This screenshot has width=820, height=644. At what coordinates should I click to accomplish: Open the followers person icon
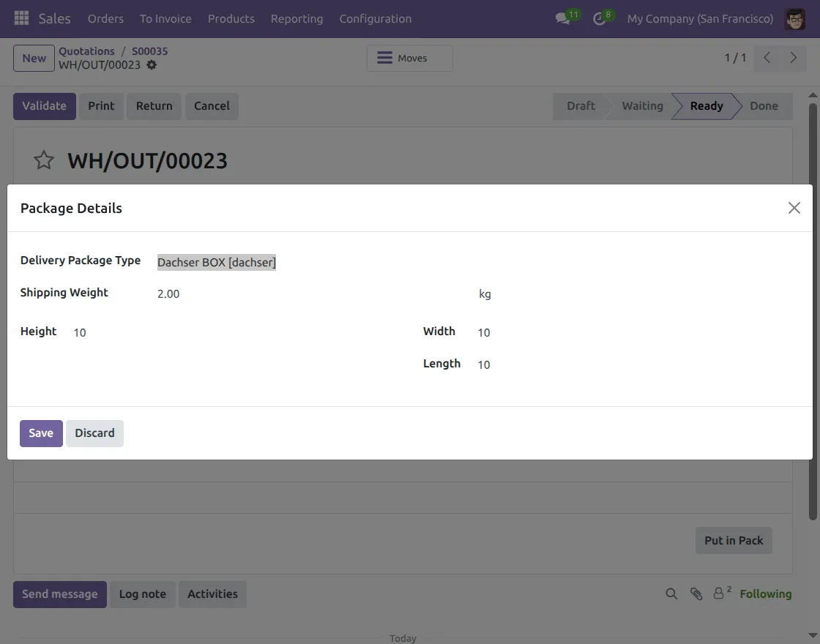tap(719, 594)
